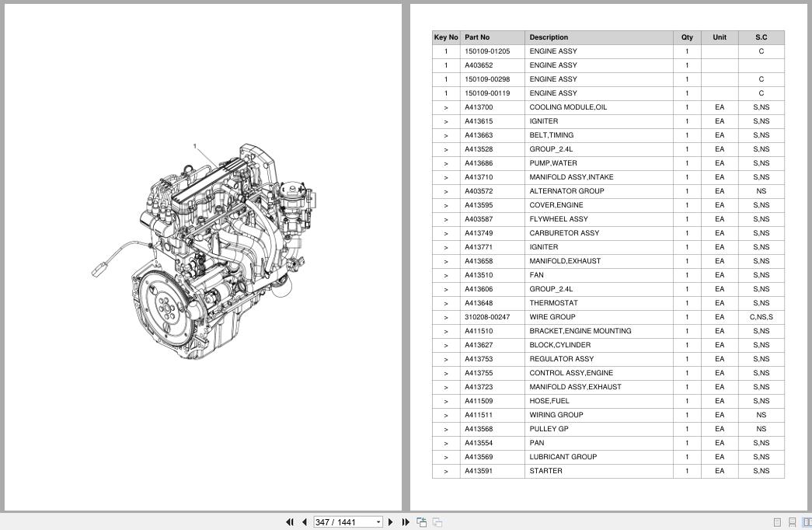Select the PUMP,WATER description
The width and height of the screenshot is (812, 530).
click(x=552, y=163)
